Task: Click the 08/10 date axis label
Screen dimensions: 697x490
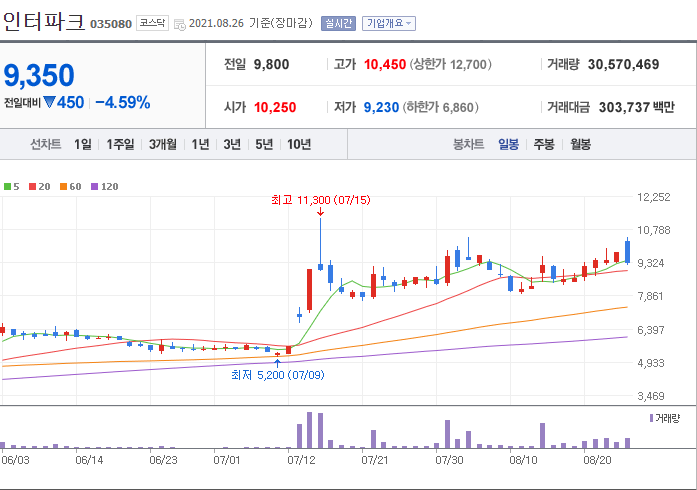Action: click(x=523, y=460)
